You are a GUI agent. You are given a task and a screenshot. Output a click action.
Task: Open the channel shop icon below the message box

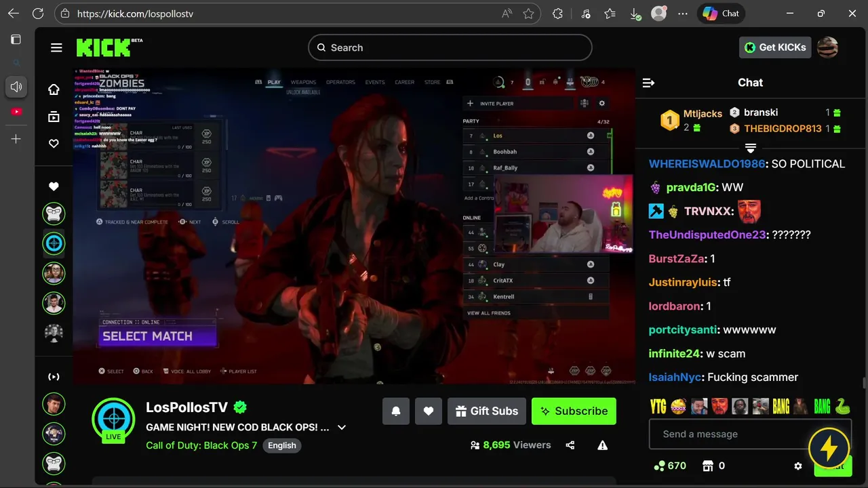[708, 466]
